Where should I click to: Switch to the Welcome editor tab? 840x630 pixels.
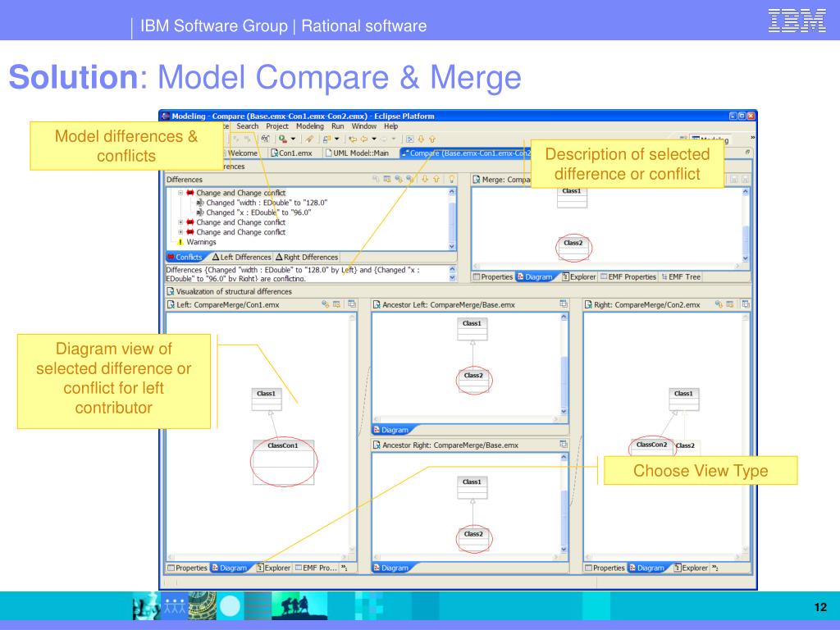pyautogui.click(x=242, y=153)
